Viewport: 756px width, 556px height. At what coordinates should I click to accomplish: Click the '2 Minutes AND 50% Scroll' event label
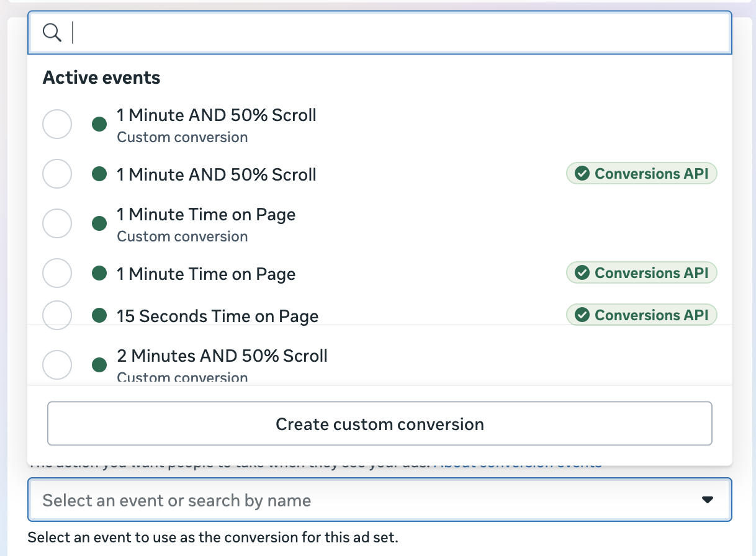coord(222,356)
